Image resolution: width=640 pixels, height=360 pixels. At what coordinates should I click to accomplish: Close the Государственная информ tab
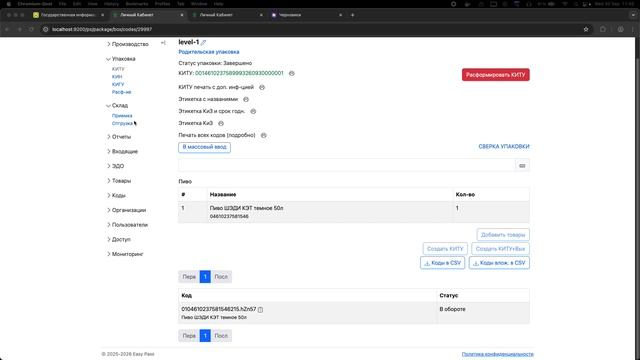[x=102, y=15]
